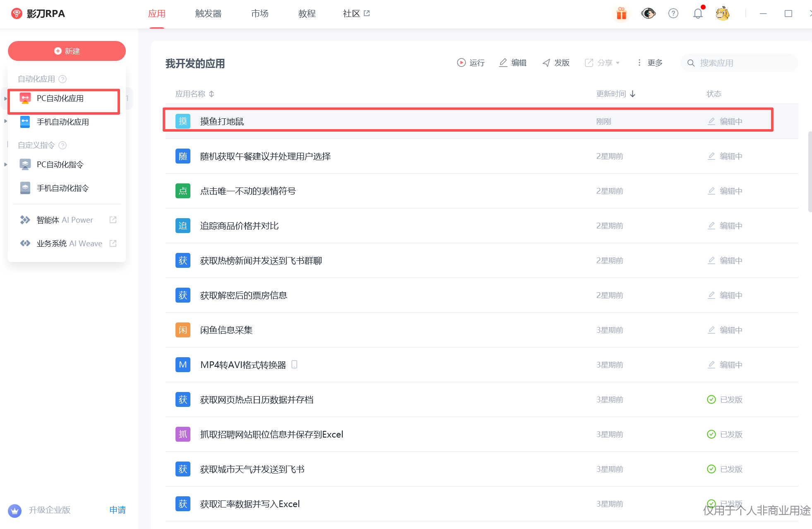Expand the PC自动化应用 tree arrow
Image resolution: width=812 pixels, height=529 pixels.
click(x=5, y=99)
